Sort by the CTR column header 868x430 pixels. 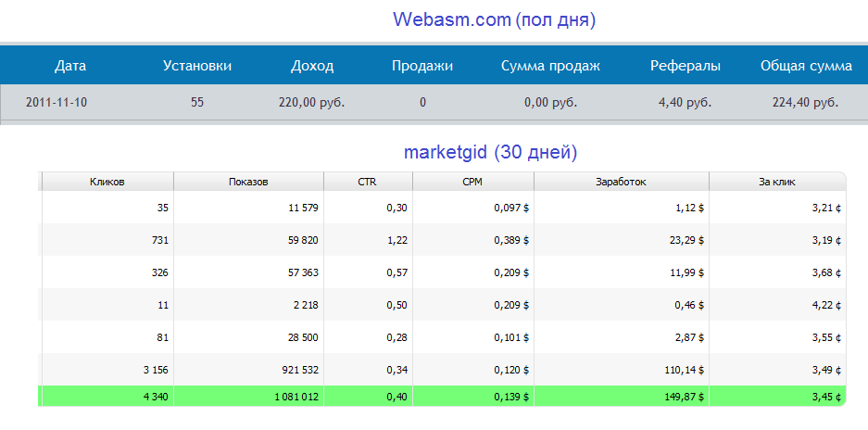coord(368,182)
